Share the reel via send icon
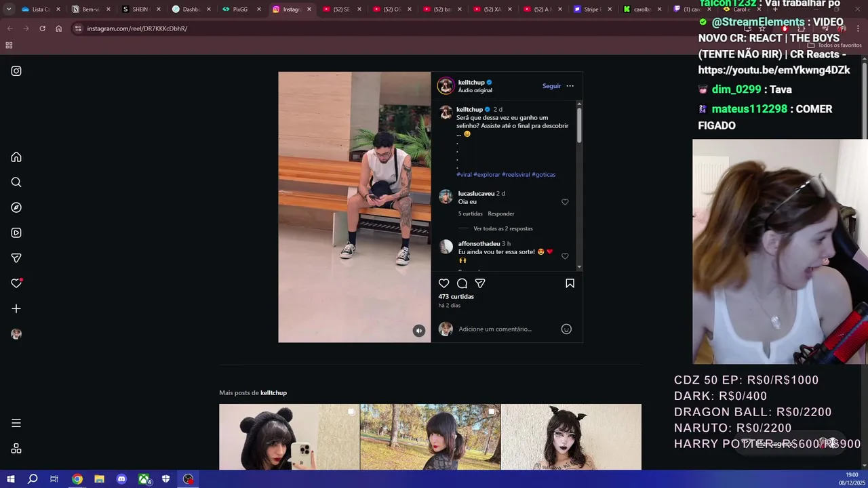The height and width of the screenshot is (488, 868). pyautogui.click(x=480, y=283)
